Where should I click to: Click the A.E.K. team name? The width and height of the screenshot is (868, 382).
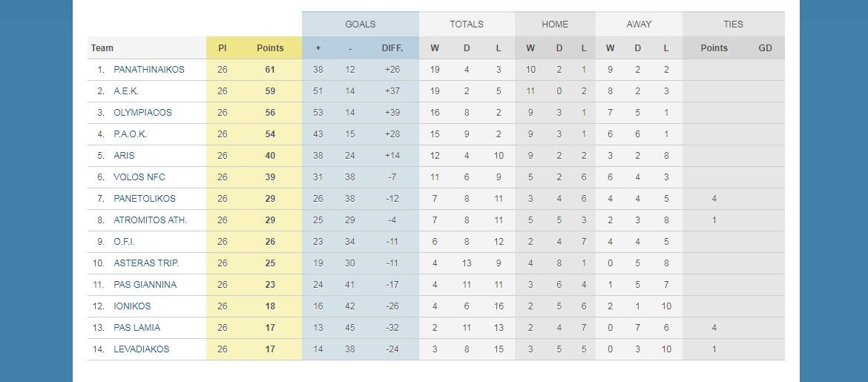point(126,91)
